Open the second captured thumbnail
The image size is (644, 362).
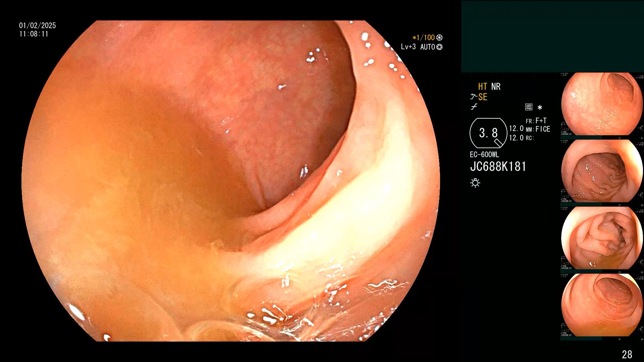tap(602, 171)
